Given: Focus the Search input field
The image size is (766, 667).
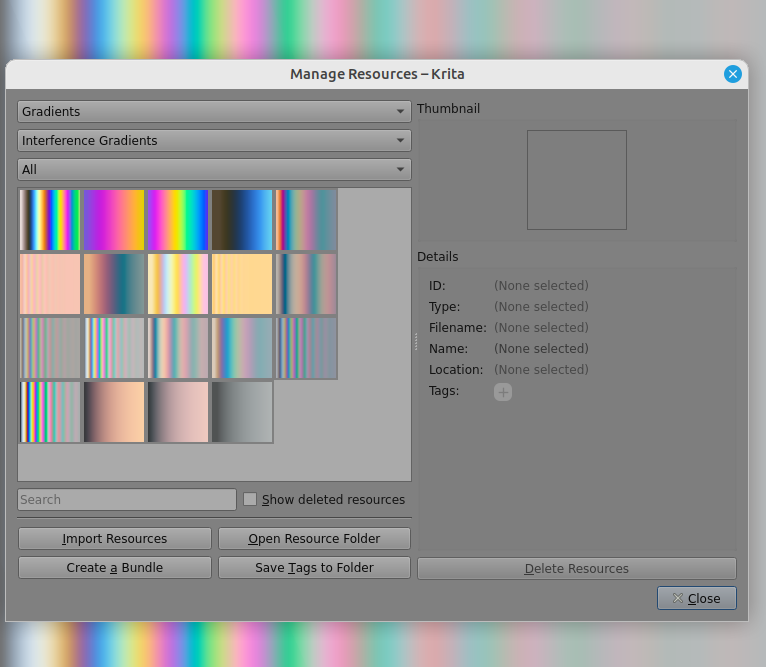Looking at the screenshot, I should click(127, 499).
